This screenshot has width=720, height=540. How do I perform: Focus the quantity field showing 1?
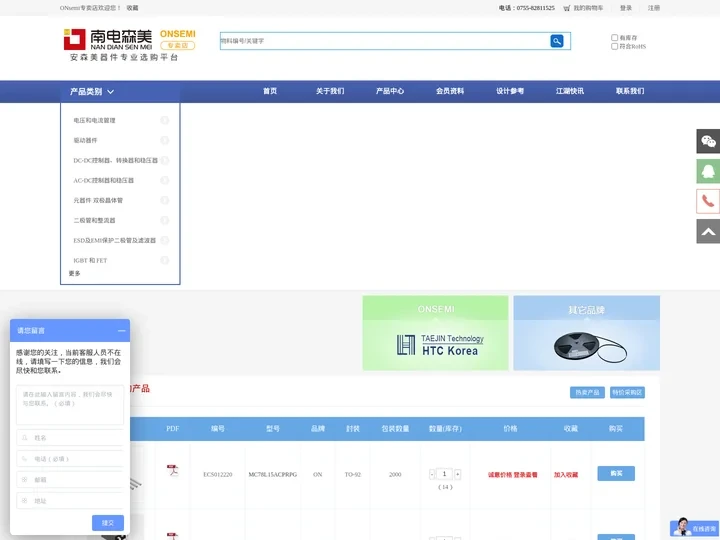click(444, 474)
